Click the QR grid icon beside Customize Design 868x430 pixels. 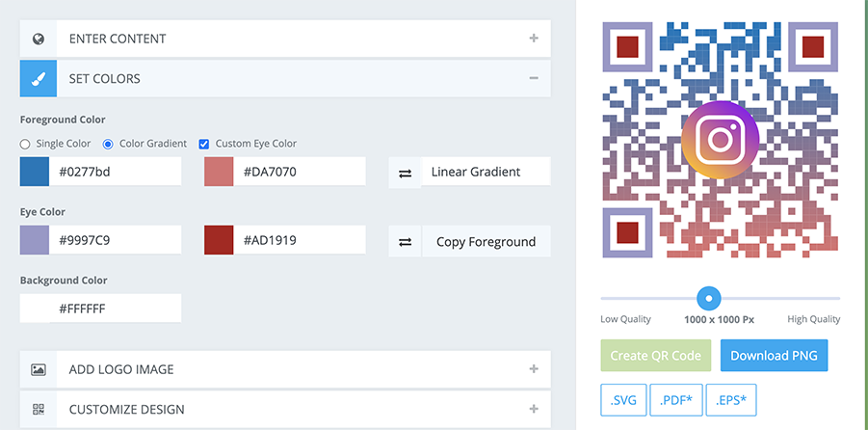pos(39,410)
